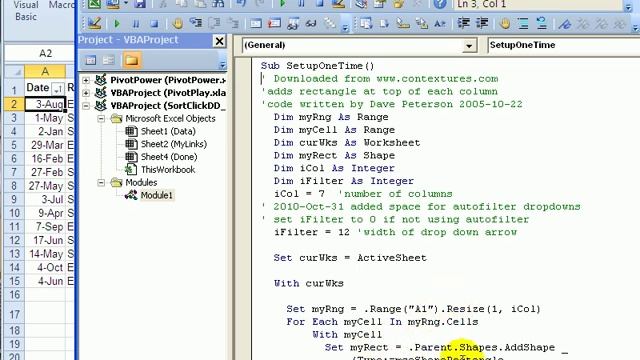This screenshot has height=360, width=640.
Task: Toggle Folders view in Project Explorer
Action: 131,60
